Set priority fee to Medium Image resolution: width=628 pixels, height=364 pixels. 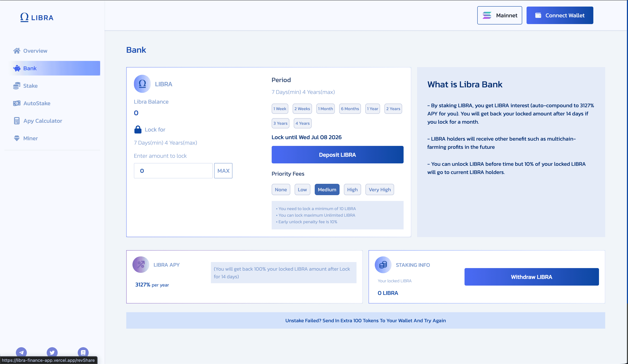coord(327,190)
